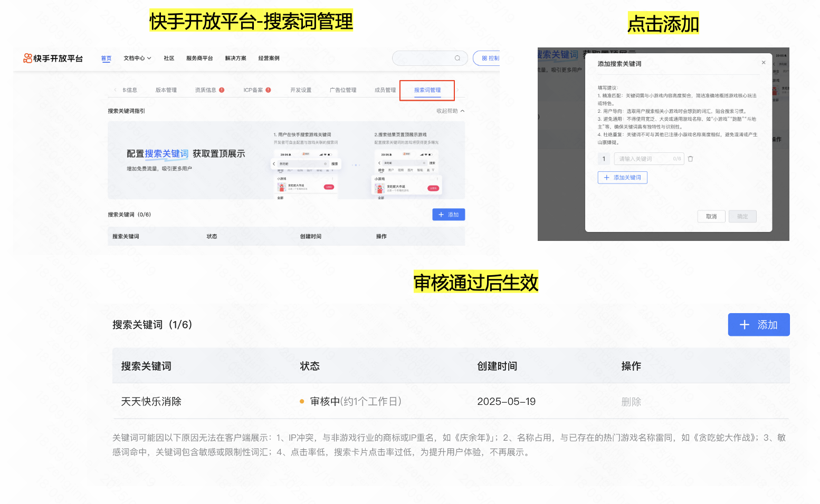820x504 pixels.
Task: Click the 点击添加 highlighted heading
Action: (x=663, y=24)
